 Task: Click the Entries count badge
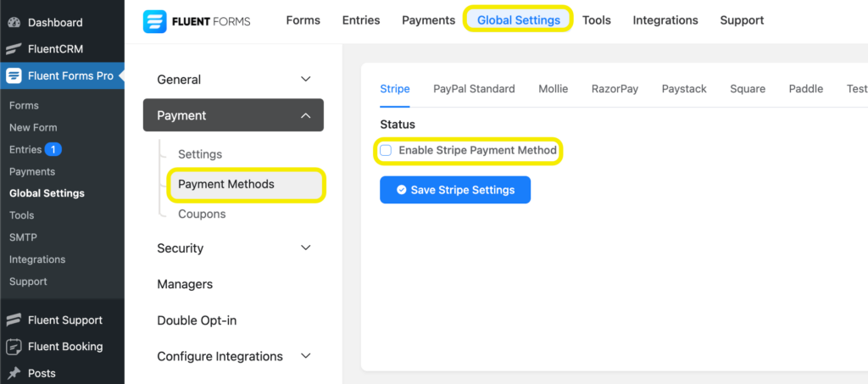[53, 149]
